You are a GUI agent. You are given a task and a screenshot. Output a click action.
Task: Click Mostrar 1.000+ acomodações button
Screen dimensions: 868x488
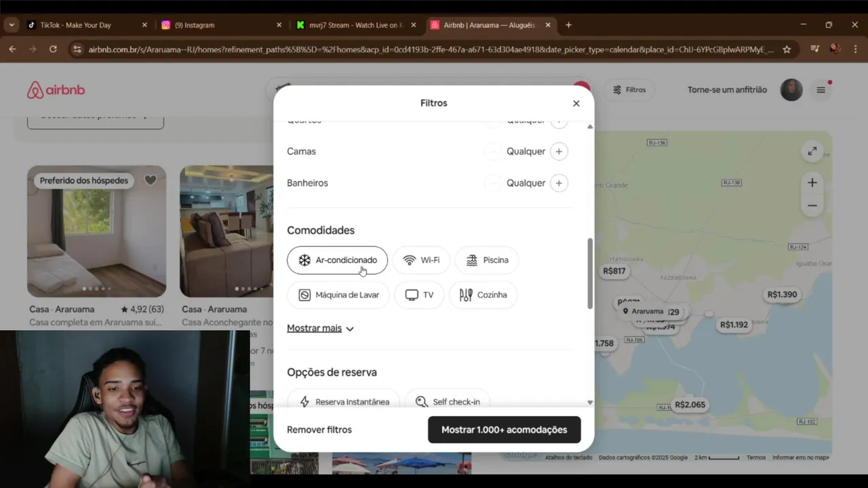tap(505, 430)
